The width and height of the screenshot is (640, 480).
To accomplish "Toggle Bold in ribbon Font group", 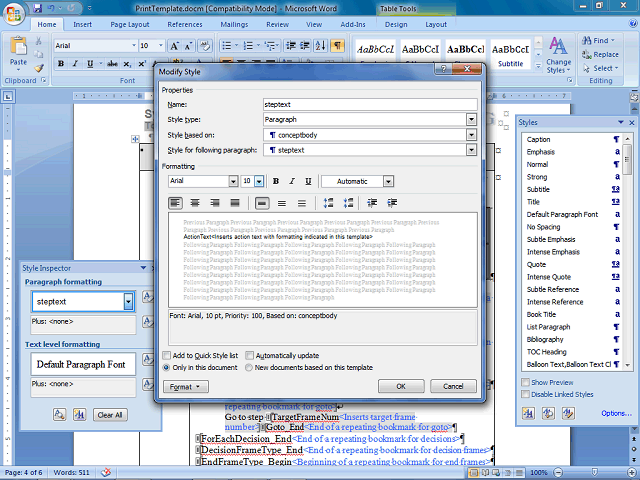I will tap(61, 64).
